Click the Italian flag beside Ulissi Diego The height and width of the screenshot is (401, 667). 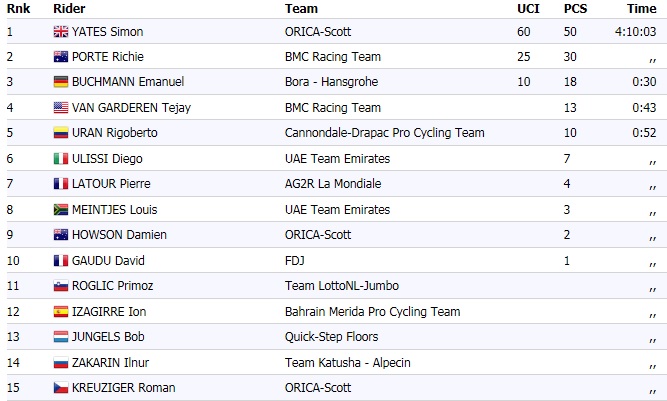59,159
